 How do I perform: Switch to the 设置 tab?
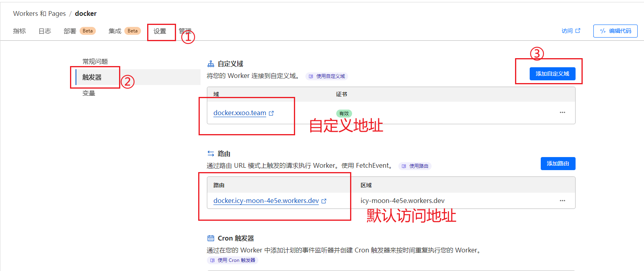[x=160, y=31]
